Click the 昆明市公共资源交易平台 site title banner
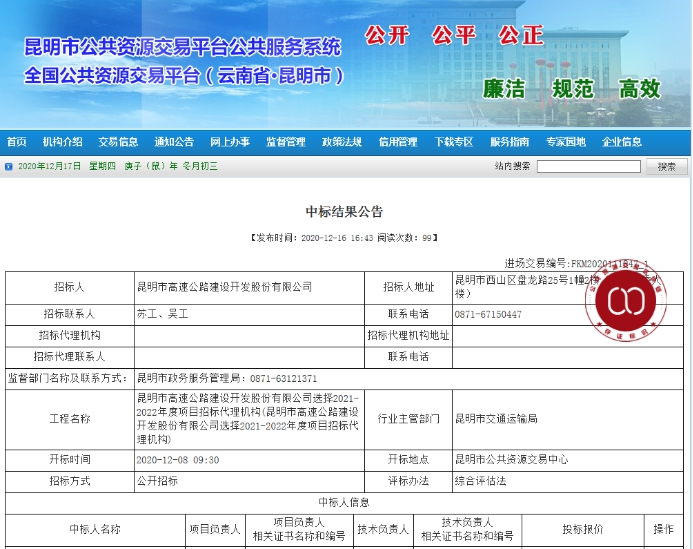Image resolution: width=693 pixels, height=549 pixels. [183, 60]
